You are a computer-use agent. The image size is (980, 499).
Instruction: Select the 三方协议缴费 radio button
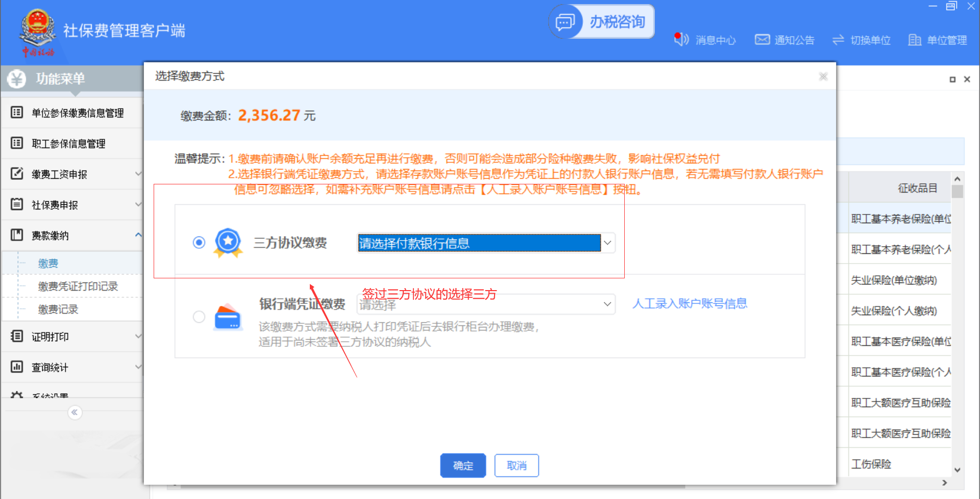(x=199, y=242)
